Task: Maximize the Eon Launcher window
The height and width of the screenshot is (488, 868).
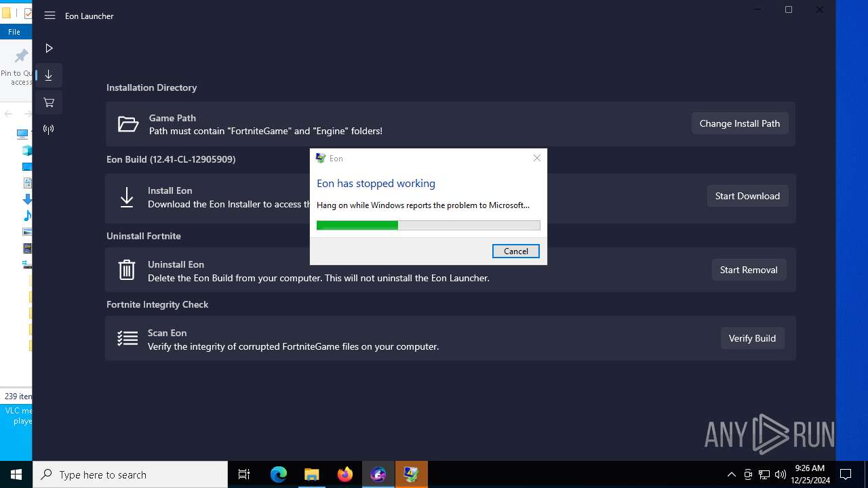Action: click(x=789, y=9)
